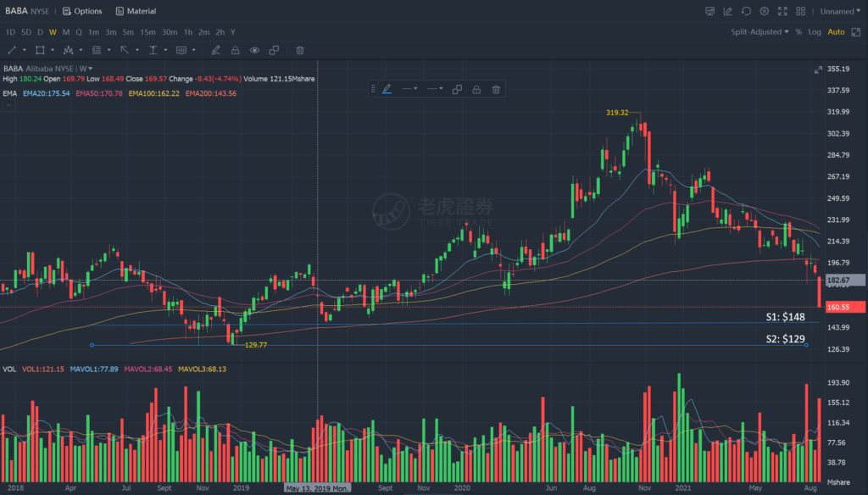Expand the price chart pane with arrow icon
This screenshot has width=868, height=495.
[818, 70]
